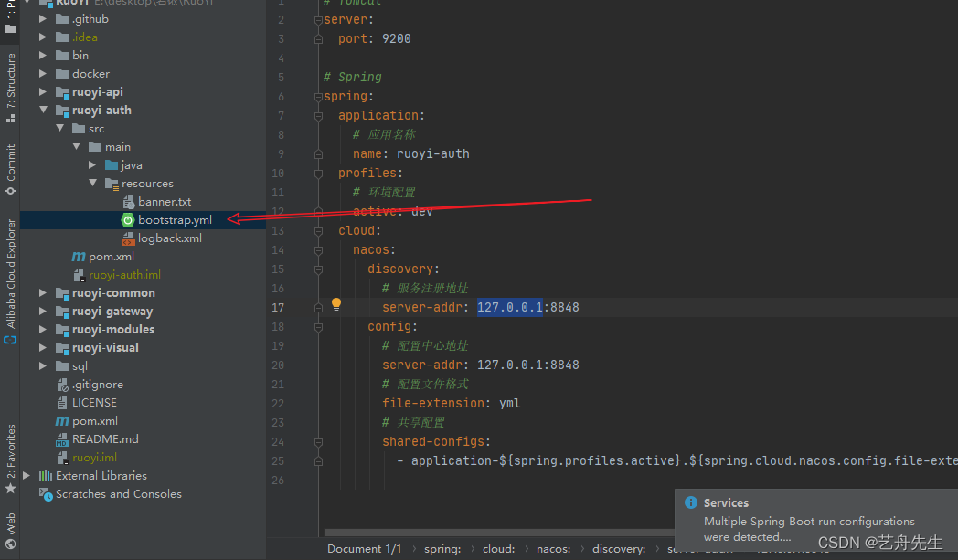Open banner.txt in resources folder
Image resolution: width=958 pixels, height=560 pixels.
164,202
